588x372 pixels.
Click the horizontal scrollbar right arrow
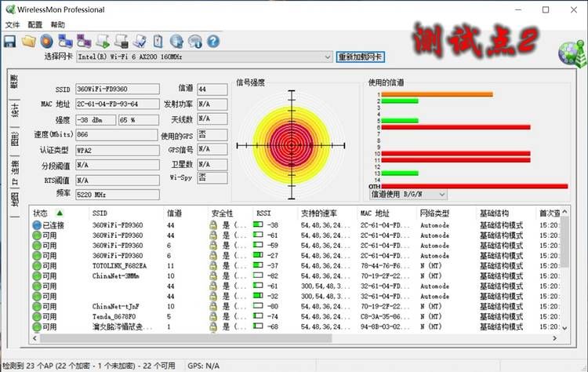point(554,338)
